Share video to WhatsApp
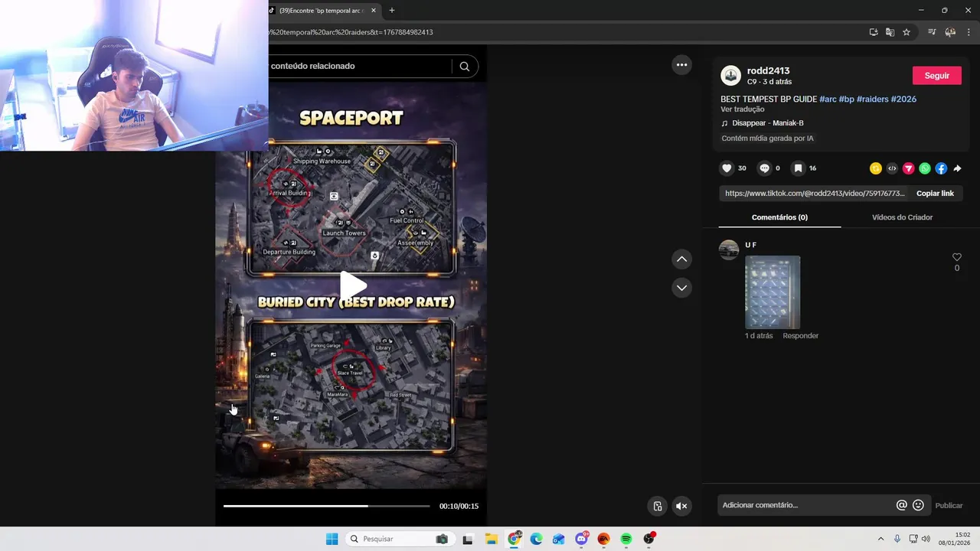 point(925,168)
